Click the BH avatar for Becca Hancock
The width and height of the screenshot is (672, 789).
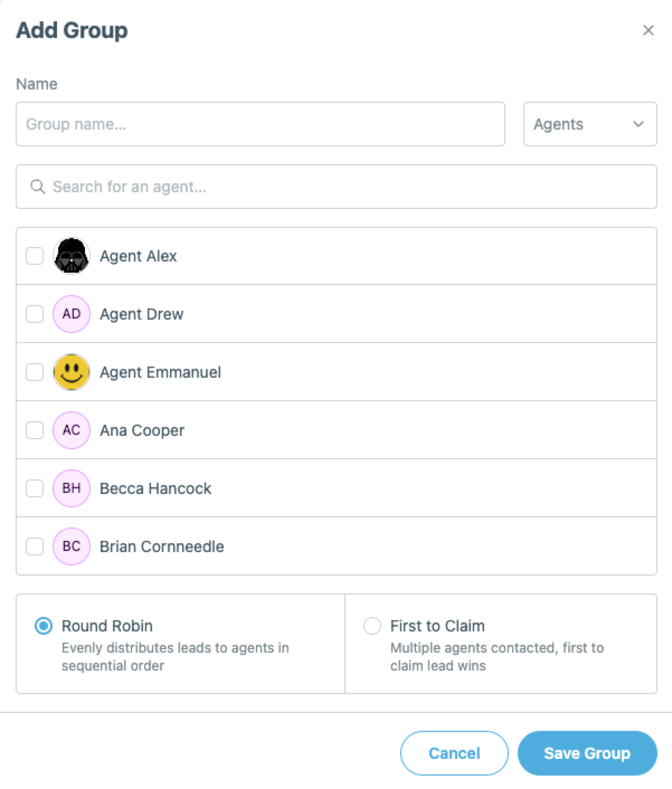click(x=72, y=488)
